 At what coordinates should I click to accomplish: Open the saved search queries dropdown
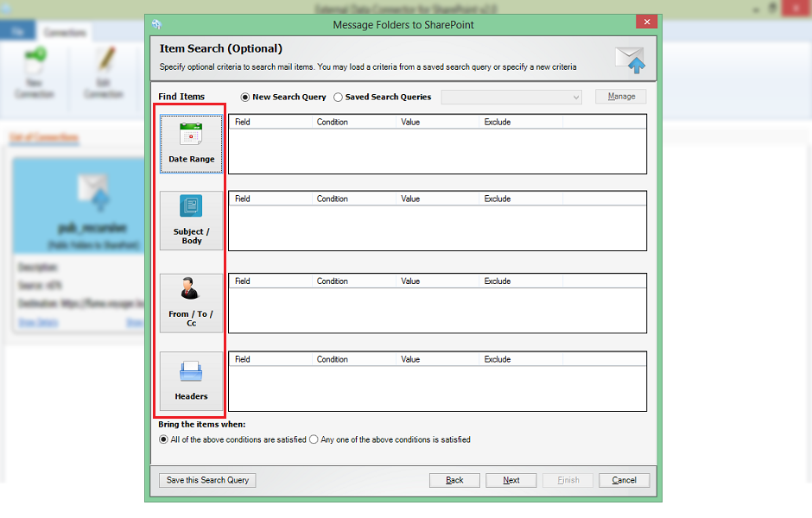(511, 98)
